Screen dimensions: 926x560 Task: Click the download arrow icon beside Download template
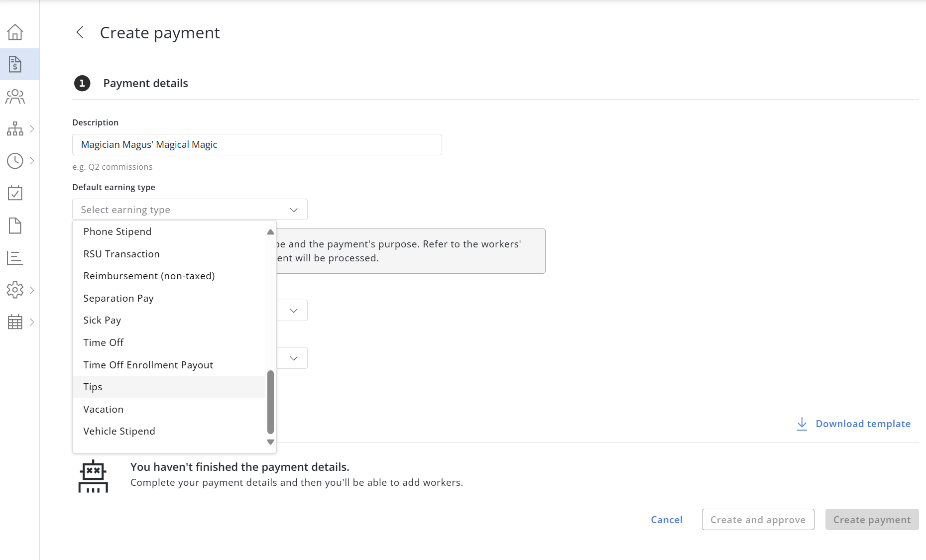pos(802,424)
